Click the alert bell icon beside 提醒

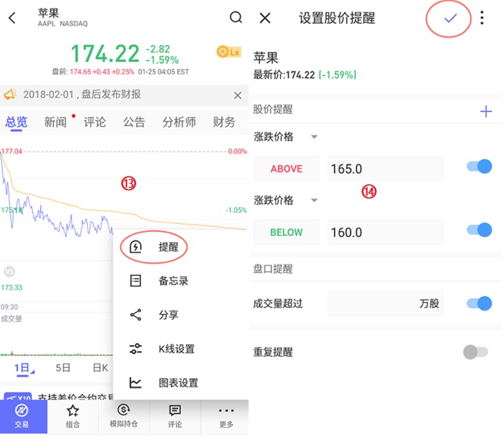(136, 247)
